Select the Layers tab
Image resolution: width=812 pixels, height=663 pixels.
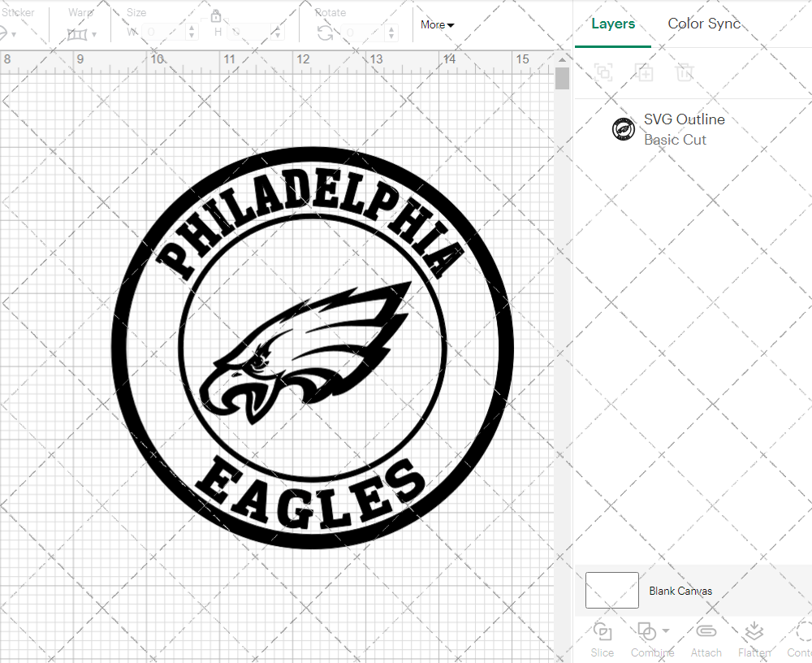click(613, 24)
